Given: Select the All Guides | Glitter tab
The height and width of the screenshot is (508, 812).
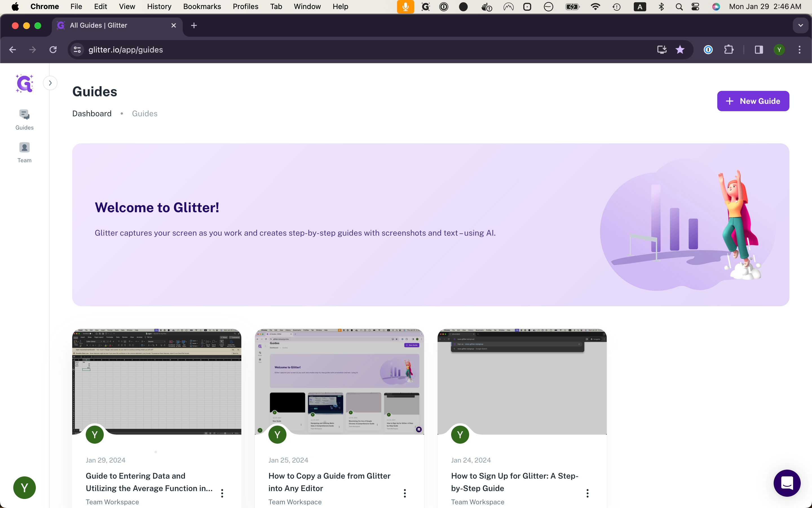Looking at the screenshot, I should pos(117,25).
